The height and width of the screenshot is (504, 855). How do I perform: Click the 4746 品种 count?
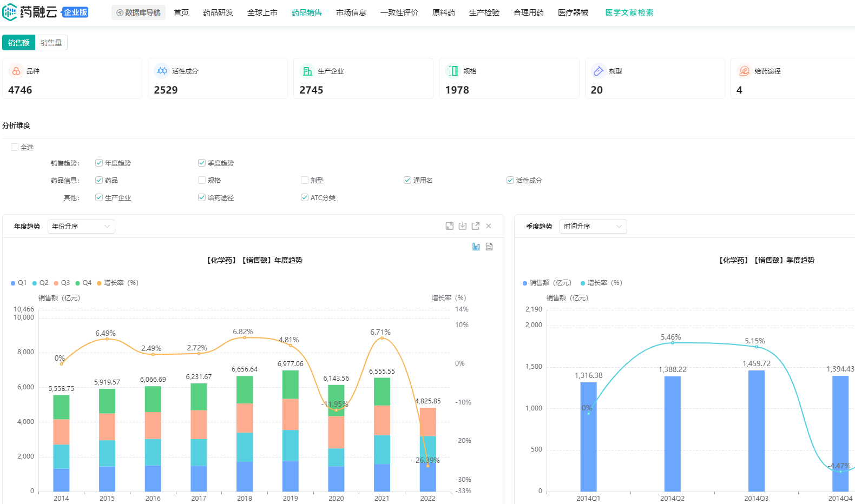pyautogui.click(x=20, y=90)
